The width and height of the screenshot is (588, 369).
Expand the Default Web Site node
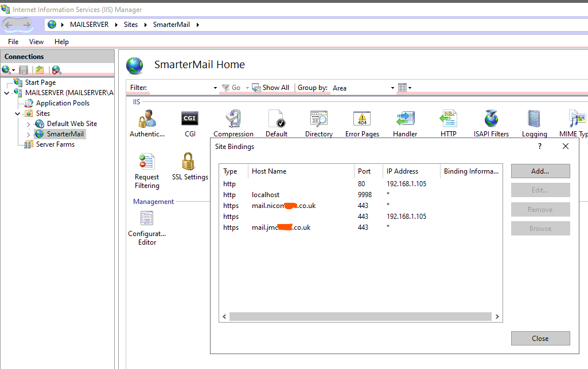point(29,124)
